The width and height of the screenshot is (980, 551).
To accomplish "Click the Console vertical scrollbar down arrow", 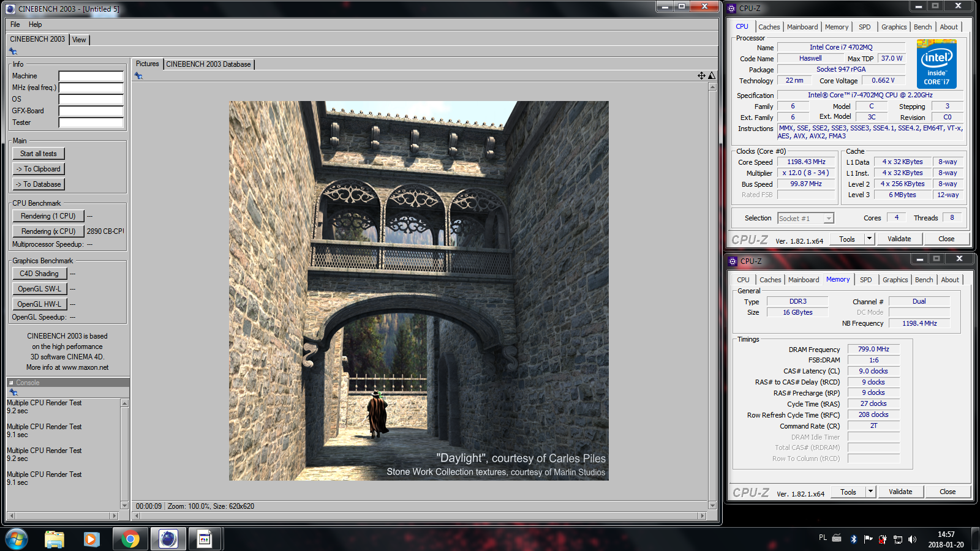I will point(124,506).
